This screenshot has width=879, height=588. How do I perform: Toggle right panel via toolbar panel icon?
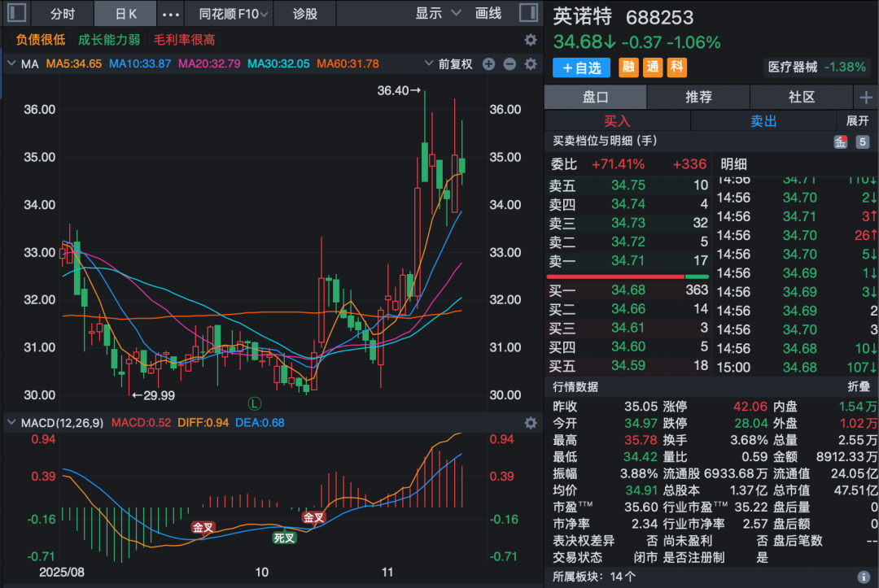coord(529,12)
